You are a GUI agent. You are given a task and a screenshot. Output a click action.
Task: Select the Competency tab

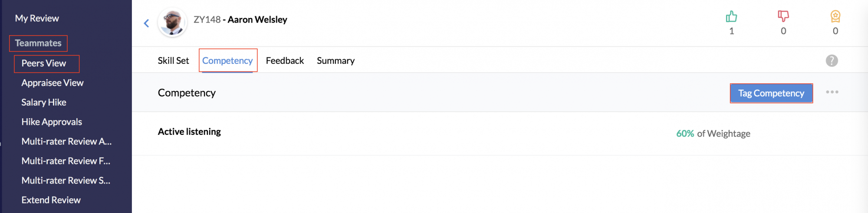coord(227,61)
